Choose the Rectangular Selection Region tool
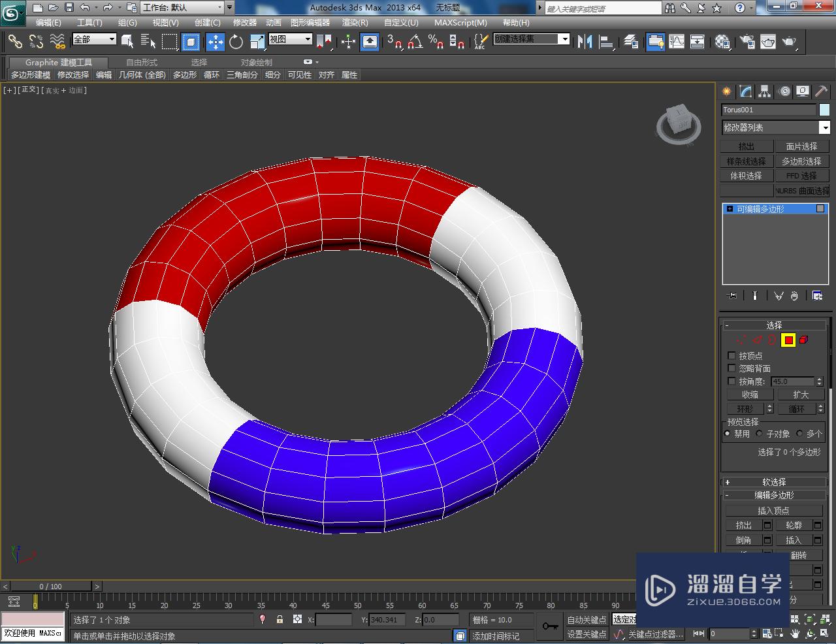This screenshot has height=644, width=836. tap(170, 42)
